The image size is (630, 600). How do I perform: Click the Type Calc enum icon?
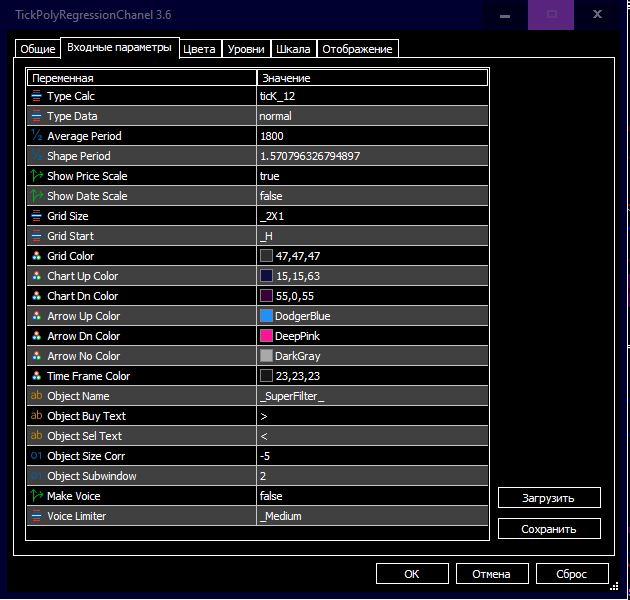tap(37, 96)
